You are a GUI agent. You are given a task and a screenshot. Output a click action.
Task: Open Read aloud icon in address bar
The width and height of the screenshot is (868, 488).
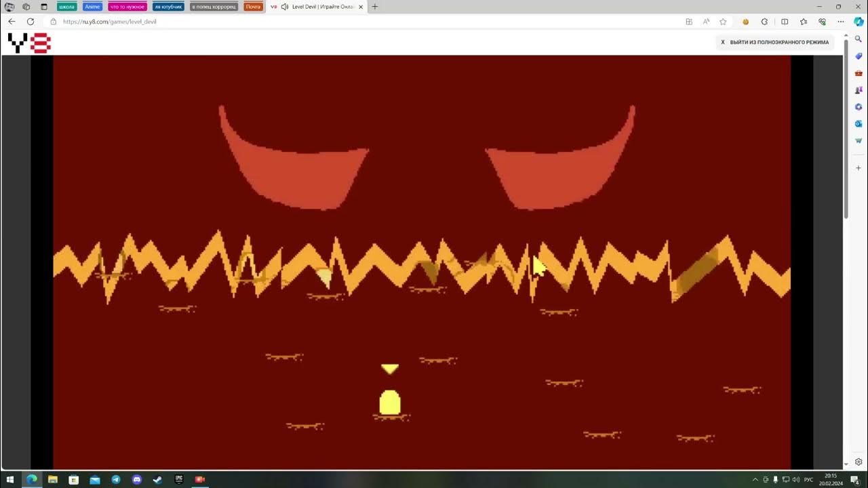[706, 22]
